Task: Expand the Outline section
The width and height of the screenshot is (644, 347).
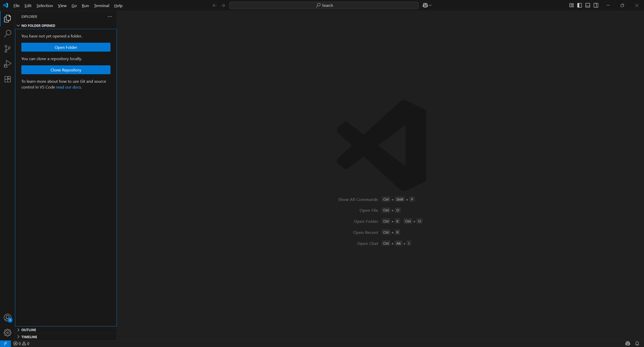Action: (29, 330)
